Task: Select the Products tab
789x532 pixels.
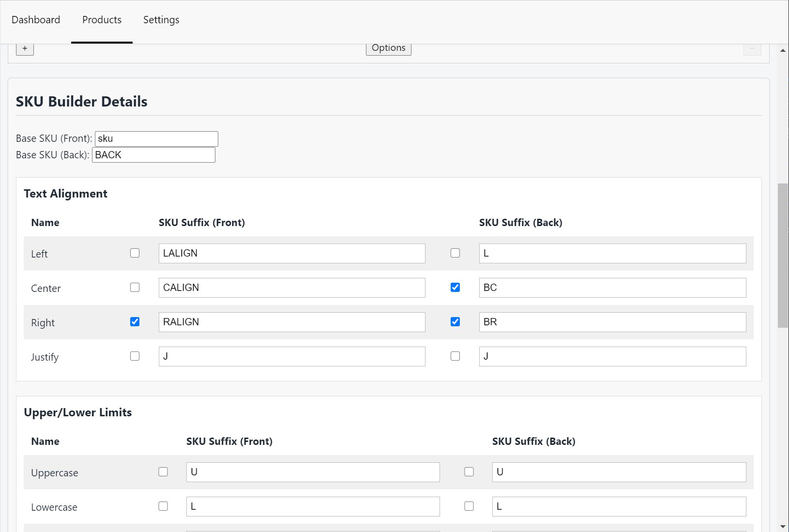Action: [x=102, y=20]
